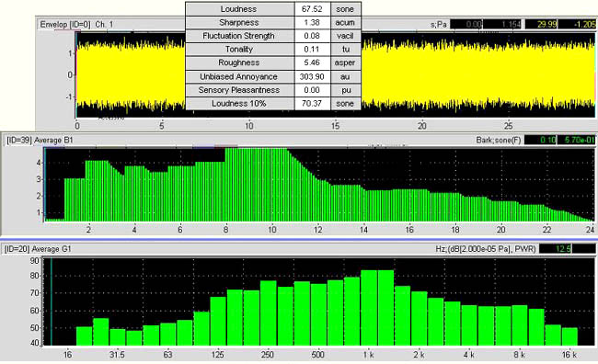Click the [ID=20] Average G1 panel title
The width and height of the screenshot is (598, 364).
pyautogui.click(x=38, y=249)
